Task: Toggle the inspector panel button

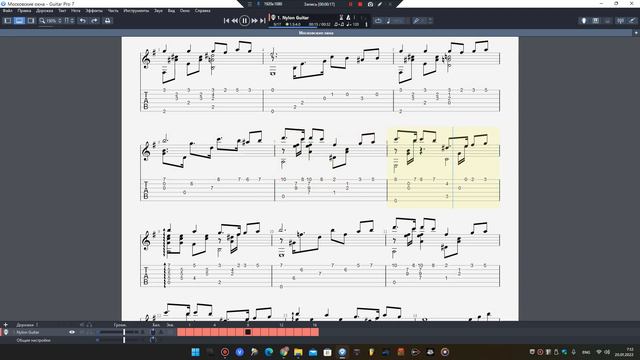Action: click(x=31, y=20)
